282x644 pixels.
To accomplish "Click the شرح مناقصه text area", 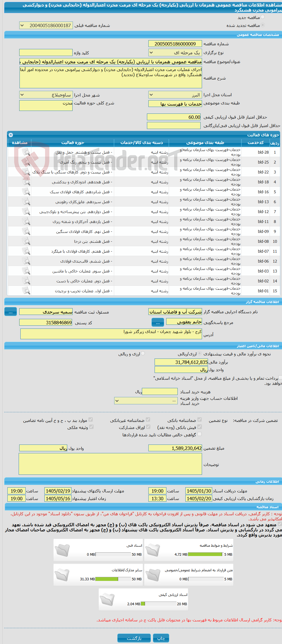I will tap(110, 77).
